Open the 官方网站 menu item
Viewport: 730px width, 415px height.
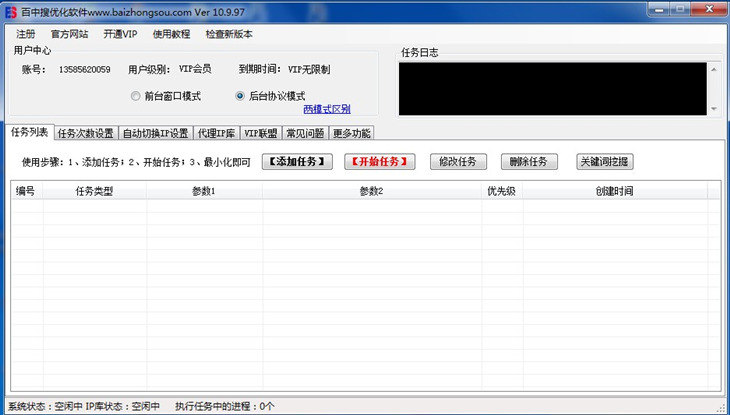pos(69,34)
